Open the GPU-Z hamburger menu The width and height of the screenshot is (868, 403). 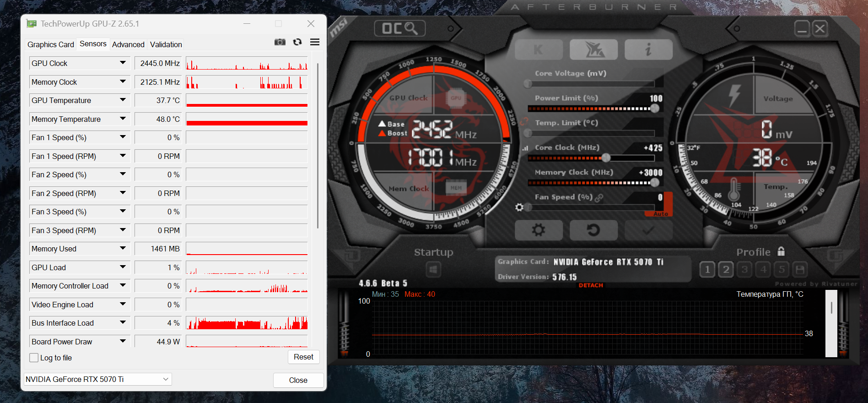pos(315,42)
